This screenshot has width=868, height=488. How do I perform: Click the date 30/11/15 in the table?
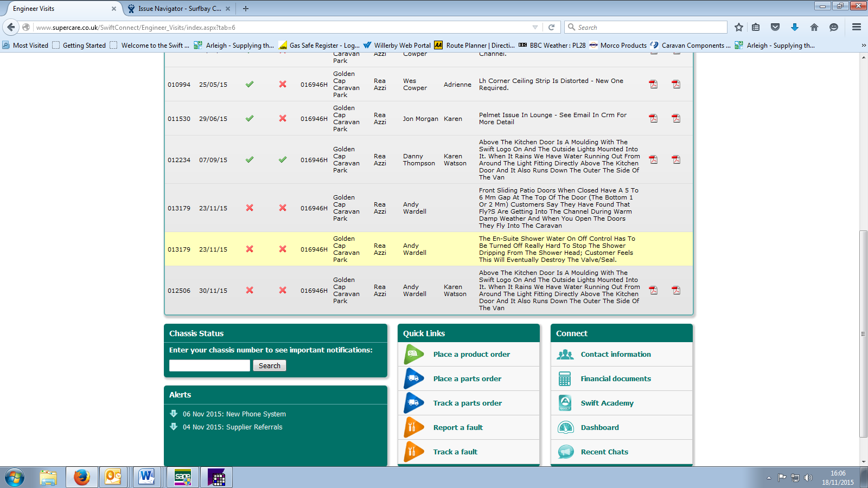[213, 291]
